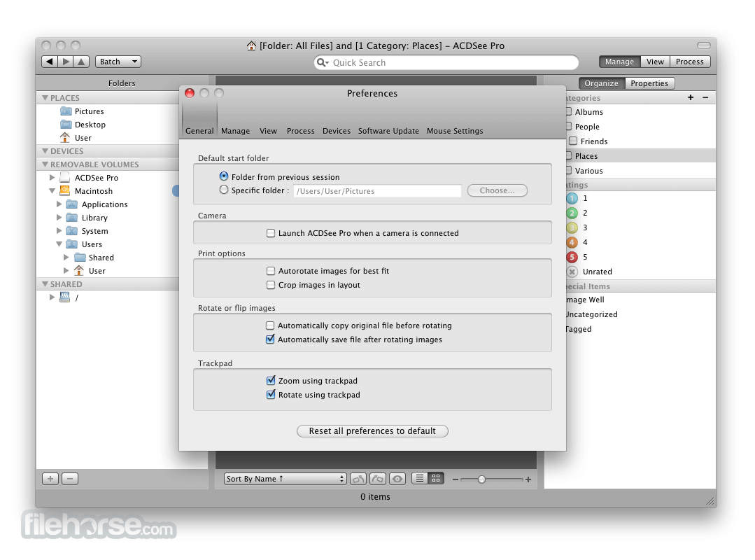Open the Software Update tab
This screenshot has width=755, height=560.
tap(388, 131)
